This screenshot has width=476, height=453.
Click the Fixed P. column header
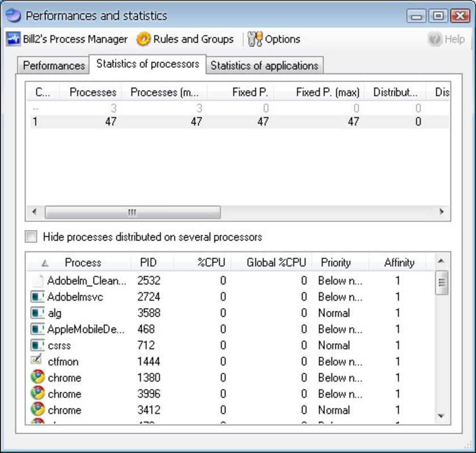pyautogui.click(x=240, y=92)
